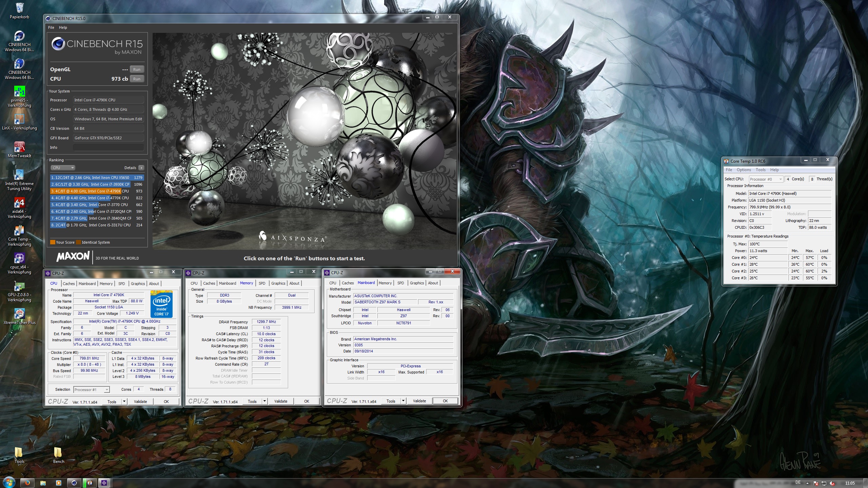Image resolution: width=868 pixels, height=488 pixels.
Task: Launch the aida64 shortcut icon
Action: pyautogui.click(x=19, y=208)
